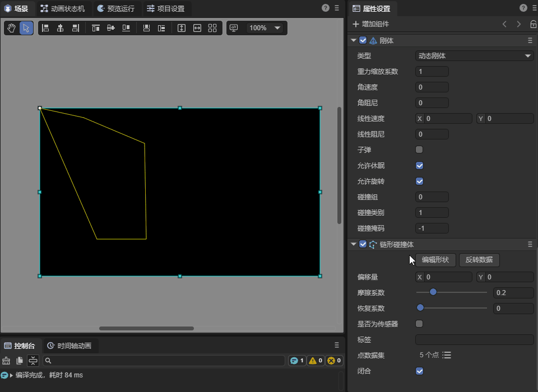Click the help icon in the scene panel

point(326,8)
